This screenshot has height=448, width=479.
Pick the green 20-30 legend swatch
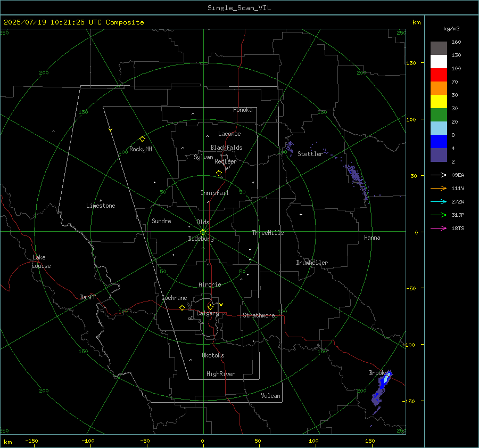click(439, 115)
